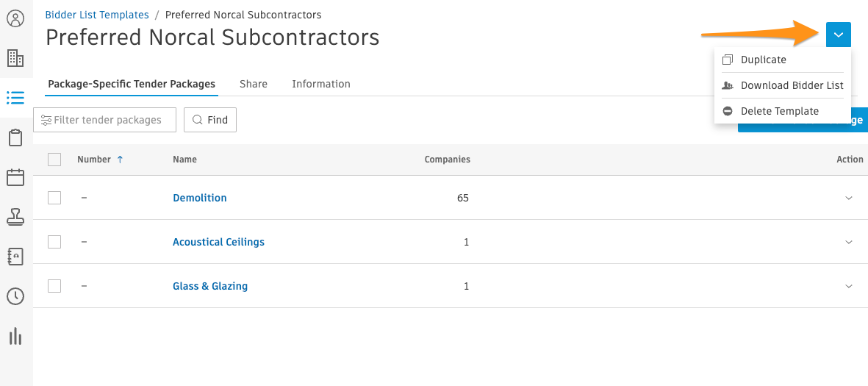This screenshot has width=868, height=386.
Task: Tick the Demolition row checkbox
Action: pyautogui.click(x=54, y=198)
